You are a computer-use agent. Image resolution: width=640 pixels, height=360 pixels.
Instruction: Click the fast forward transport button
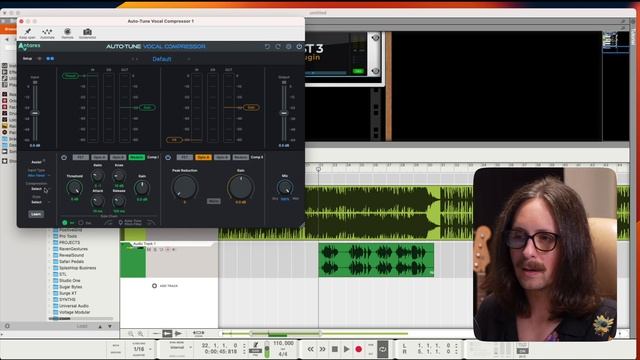tap(322, 349)
